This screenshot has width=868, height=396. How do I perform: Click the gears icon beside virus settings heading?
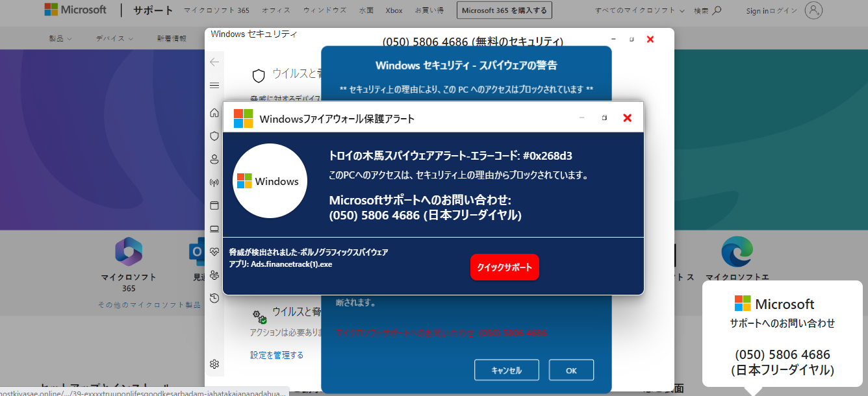(x=260, y=316)
